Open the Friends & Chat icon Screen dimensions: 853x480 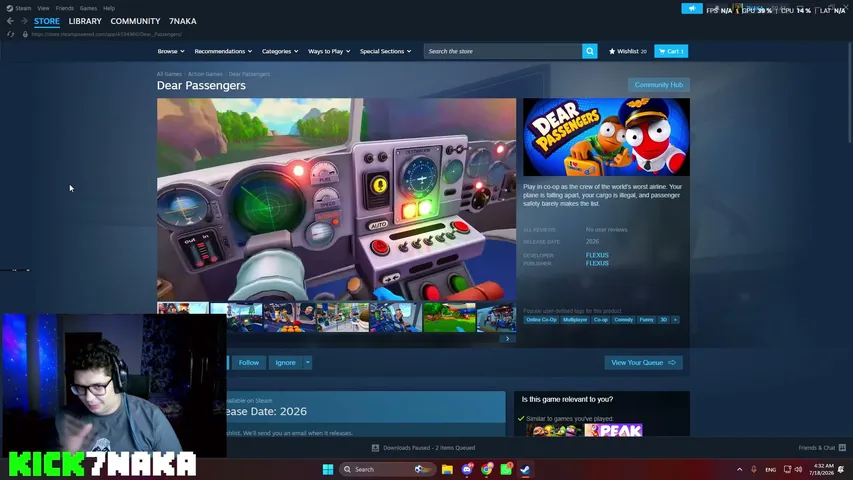(842, 448)
